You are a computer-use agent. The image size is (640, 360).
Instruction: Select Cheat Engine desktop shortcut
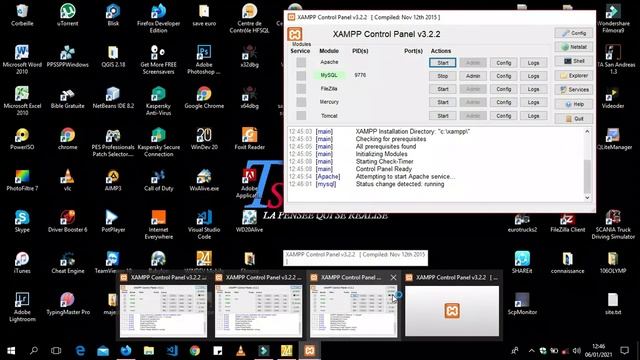[x=68, y=263]
